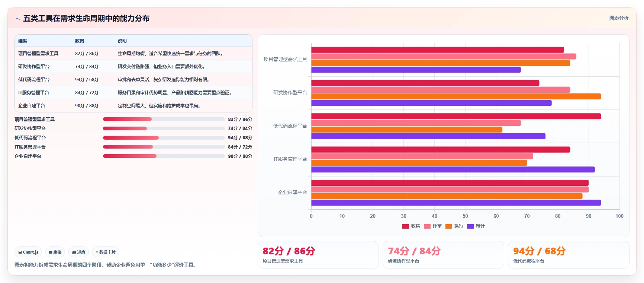644x283 pixels.
Task: Click the red 收集 bar for 低代码流程平台
Action: 456,116
